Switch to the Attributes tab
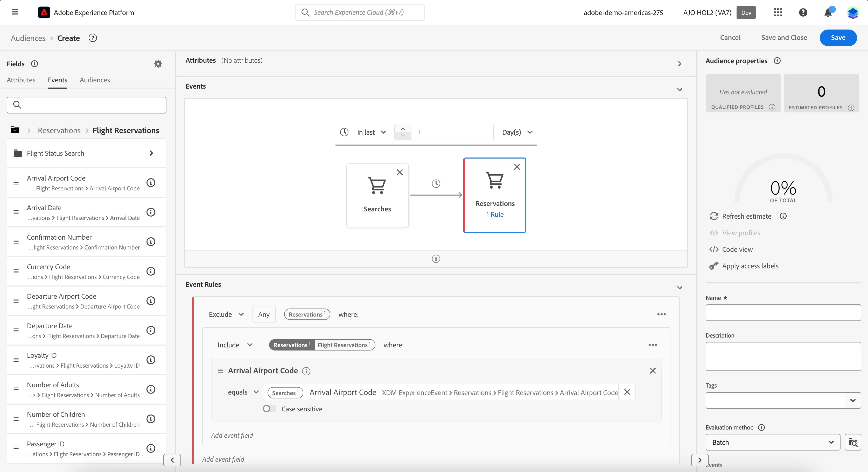 click(21, 80)
